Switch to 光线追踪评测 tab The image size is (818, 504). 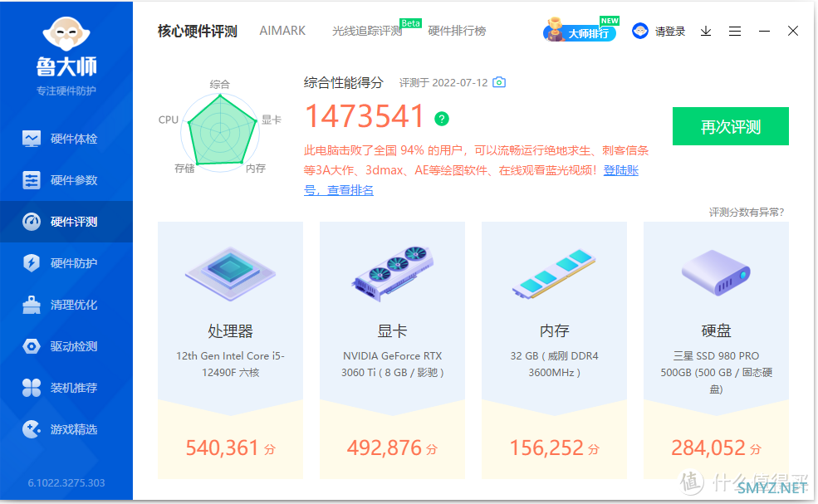click(367, 32)
